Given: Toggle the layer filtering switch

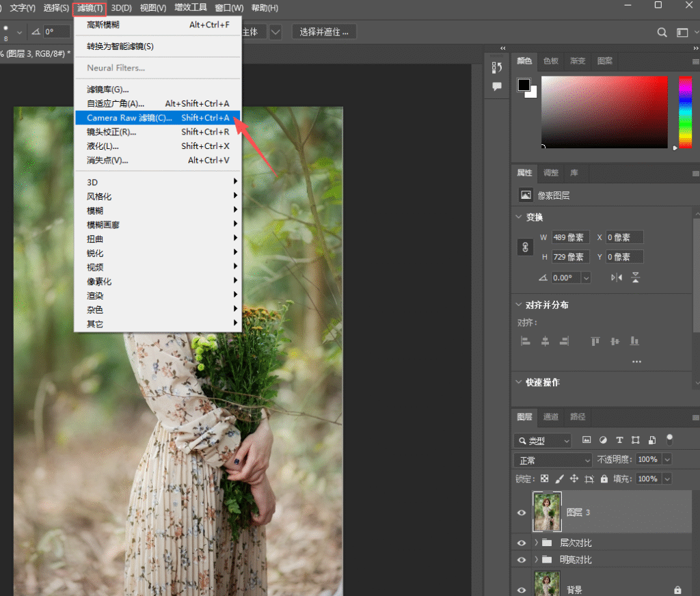Looking at the screenshot, I should (x=670, y=439).
